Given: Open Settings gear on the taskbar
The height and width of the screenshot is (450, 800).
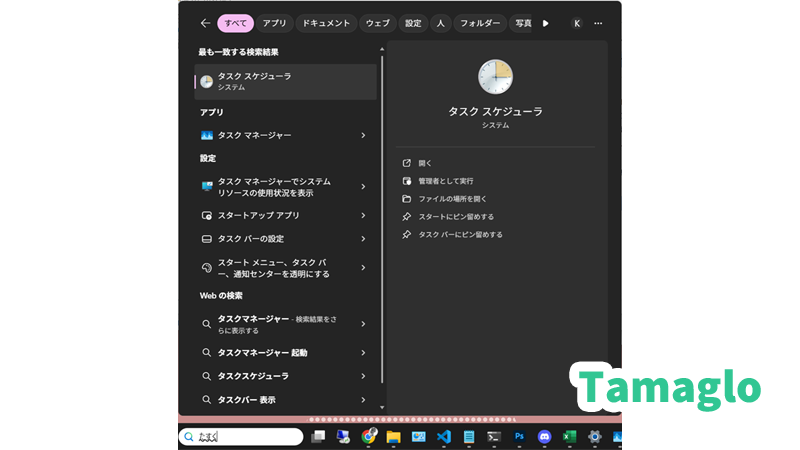Looking at the screenshot, I should coord(594,437).
